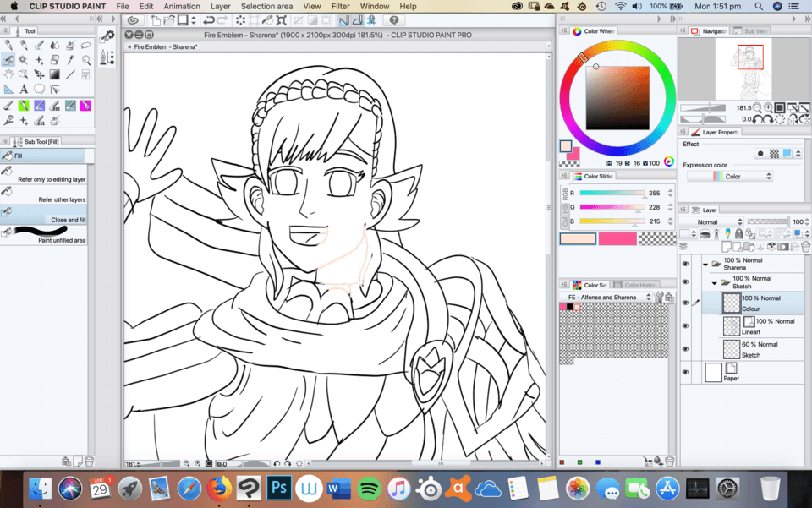This screenshot has width=812, height=508.
Task: Select the Balloon tool
Action: coord(40,89)
